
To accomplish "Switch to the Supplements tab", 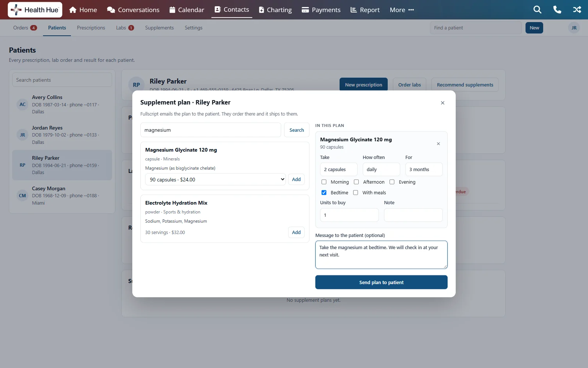I will (159, 28).
